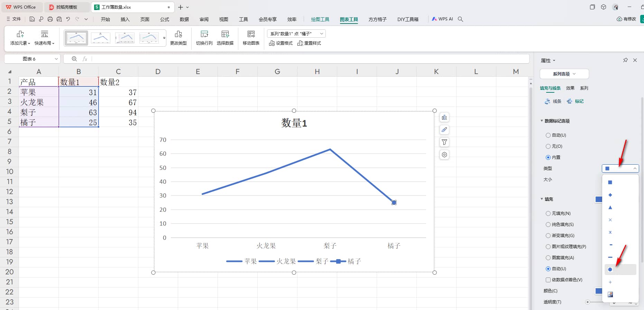The height and width of the screenshot is (310, 644).
Task: Select Automatic (自动) marker option radio
Action: (x=548, y=135)
